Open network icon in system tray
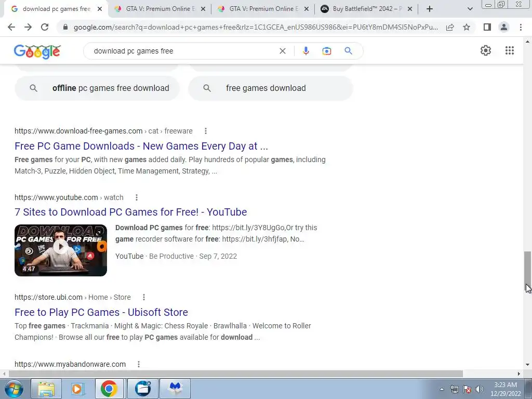 pyautogui.click(x=454, y=389)
